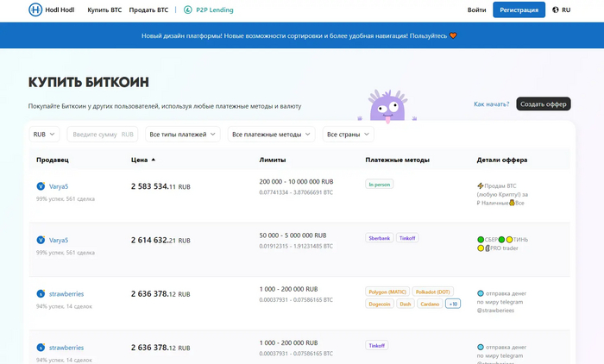Click the orange heart icon in the banner
Image resolution: width=604 pixels, height=364 pixels.
[453, 35]
